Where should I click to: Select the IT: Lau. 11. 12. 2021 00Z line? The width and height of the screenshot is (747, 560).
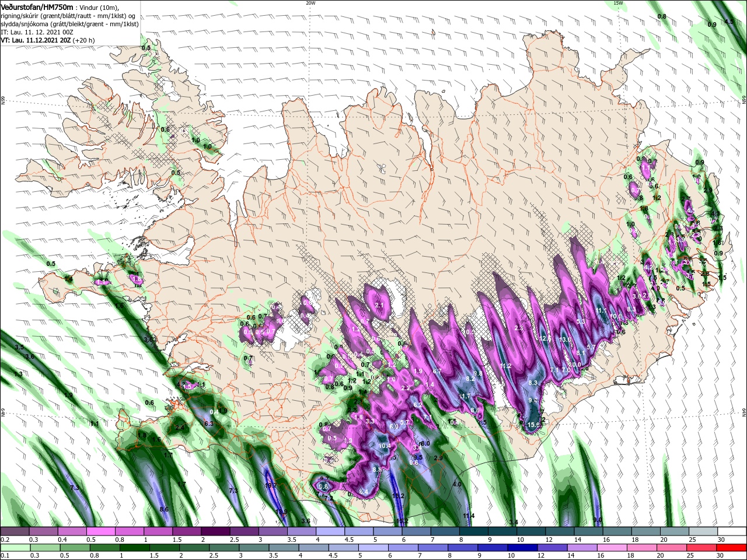pos(38,32)
